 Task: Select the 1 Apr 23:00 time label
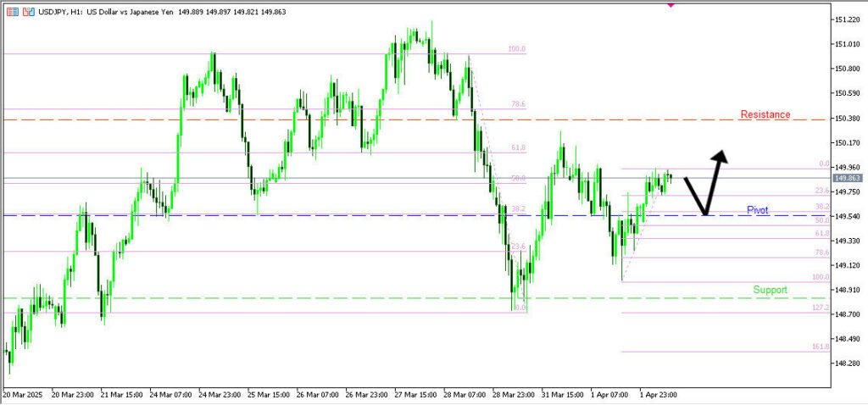coord(657,395)
